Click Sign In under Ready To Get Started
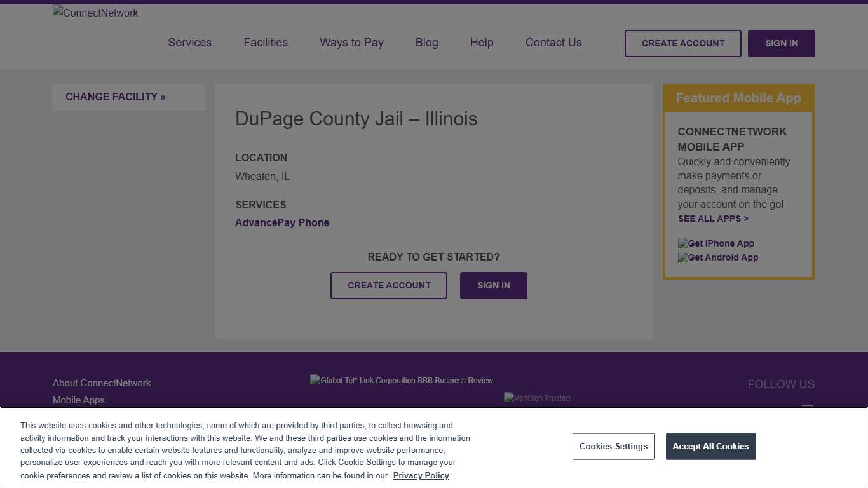The width and height of the screenshot is (868, 488). [493, 285]
